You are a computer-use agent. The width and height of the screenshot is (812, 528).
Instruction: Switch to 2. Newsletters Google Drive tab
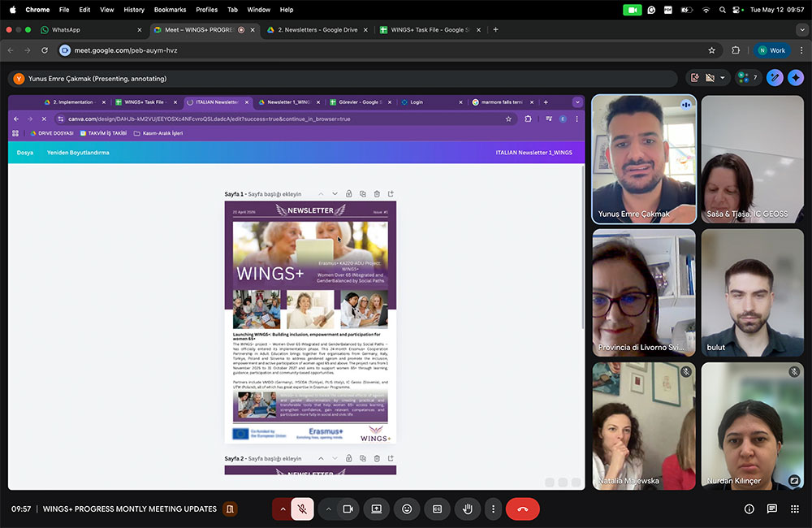(x=317, y=29)
